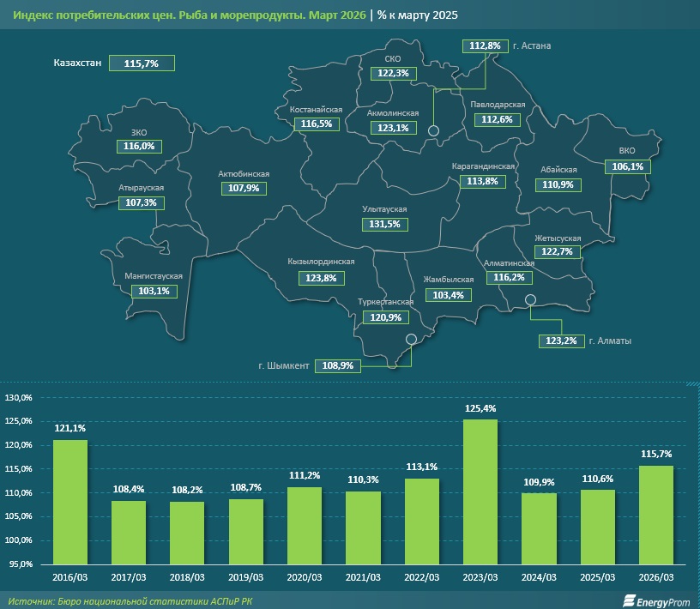Click the Astana city circle marker on map
700x609 pixels.
click(x=434, y=130)
